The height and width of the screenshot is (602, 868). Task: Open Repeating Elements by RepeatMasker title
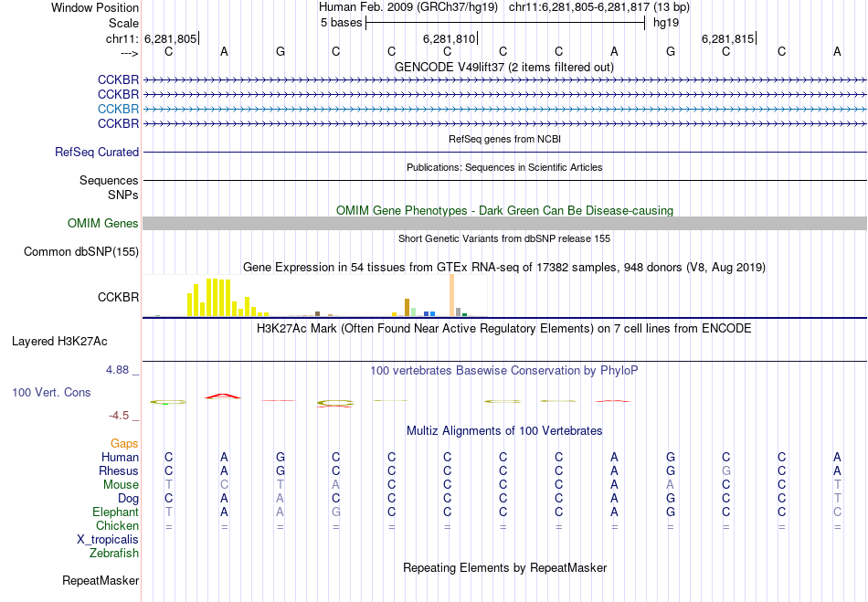(504, 567)
